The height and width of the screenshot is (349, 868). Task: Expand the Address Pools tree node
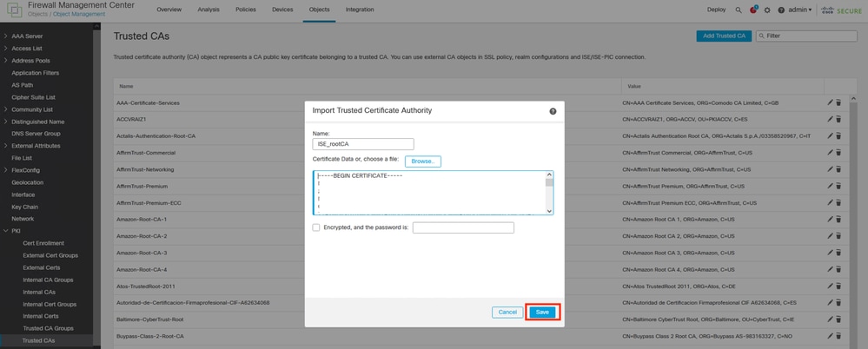click(x=5, y=60)
